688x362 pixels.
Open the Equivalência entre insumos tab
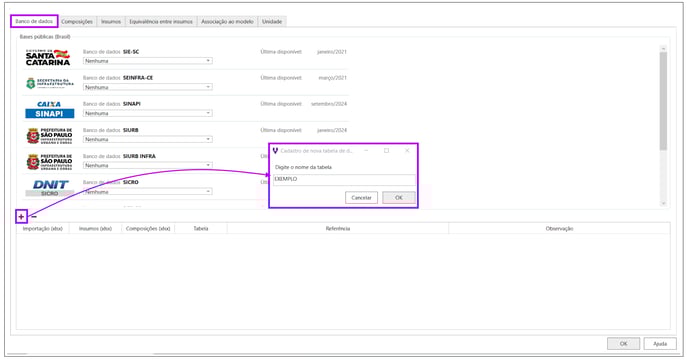pos(161,22)
